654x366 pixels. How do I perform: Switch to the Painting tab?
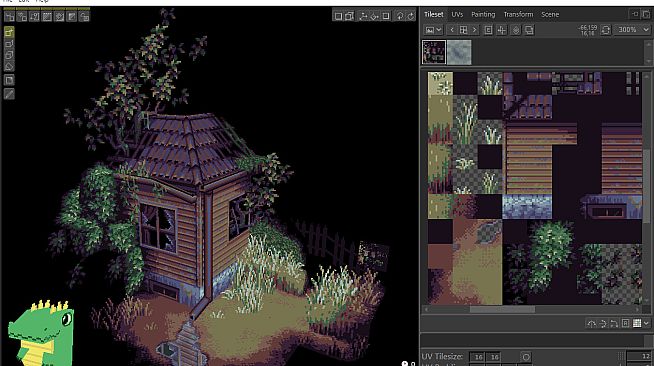[x=483, y=14]
